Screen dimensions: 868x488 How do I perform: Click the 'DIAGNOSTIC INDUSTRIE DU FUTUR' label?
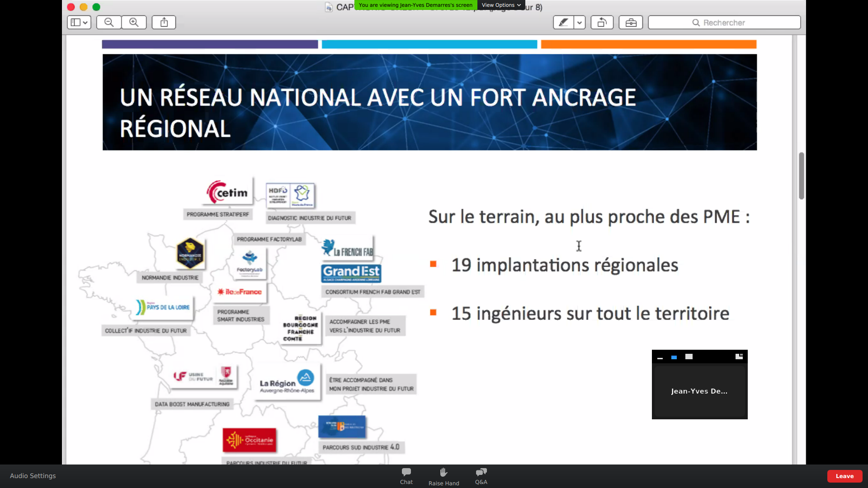click(x=310, y=218)
